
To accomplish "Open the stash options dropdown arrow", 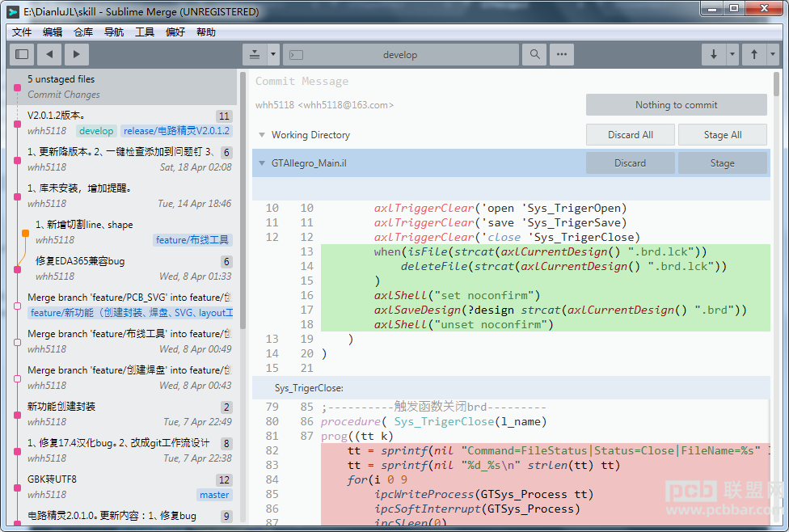I will click(x=273, y=54).
